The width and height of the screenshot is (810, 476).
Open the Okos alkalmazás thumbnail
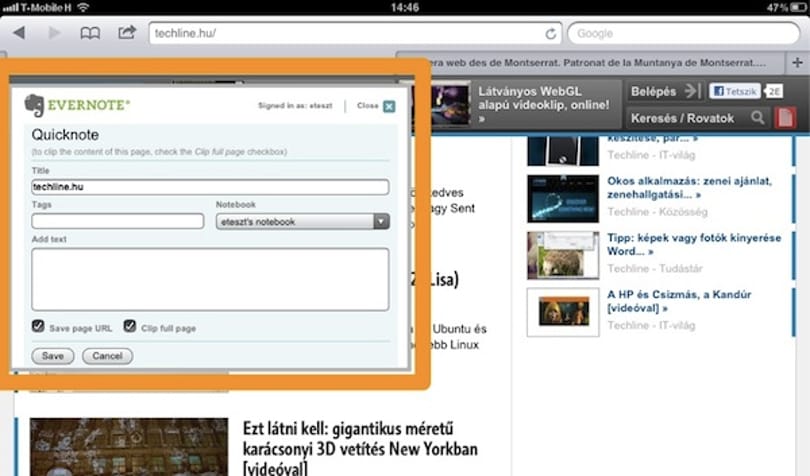coord(563,198)
